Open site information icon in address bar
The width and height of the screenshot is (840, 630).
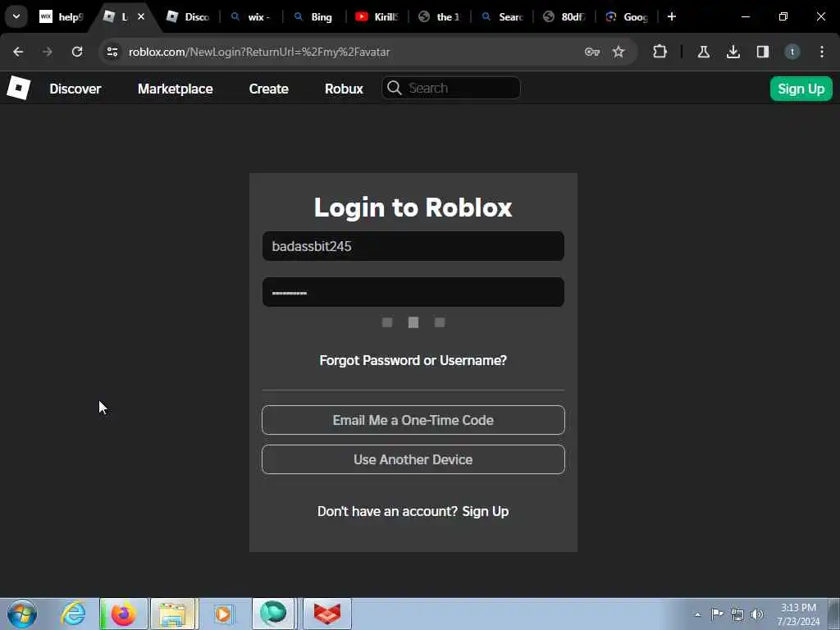(x=112, y=52)
